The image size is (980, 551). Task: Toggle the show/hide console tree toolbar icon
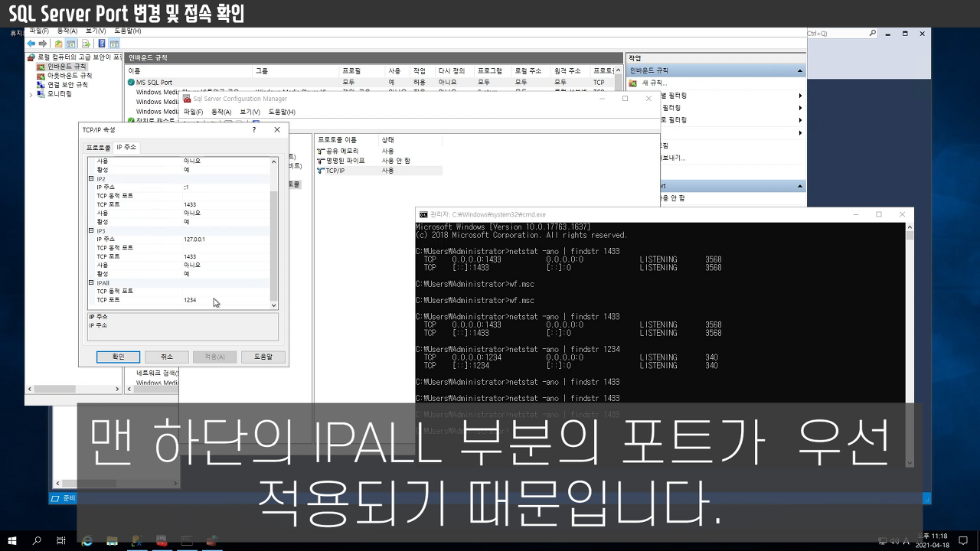click(72, 44)
